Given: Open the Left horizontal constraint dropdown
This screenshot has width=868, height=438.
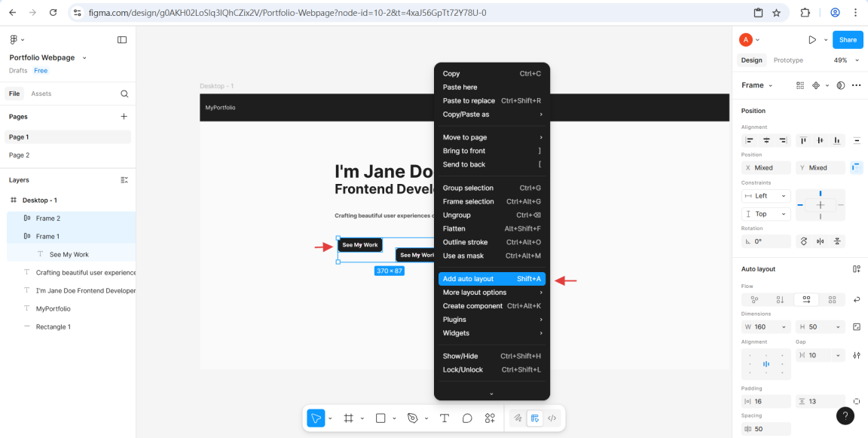Looking at the screenshot, I should (766, 196).
